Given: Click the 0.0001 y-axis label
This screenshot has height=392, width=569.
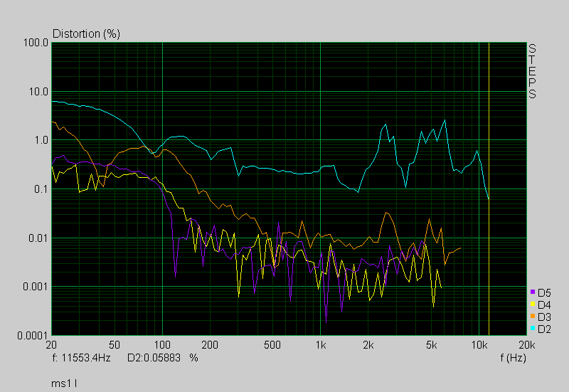Looking at the screenshot, I should pyautogui.click(x=33, y=336).
